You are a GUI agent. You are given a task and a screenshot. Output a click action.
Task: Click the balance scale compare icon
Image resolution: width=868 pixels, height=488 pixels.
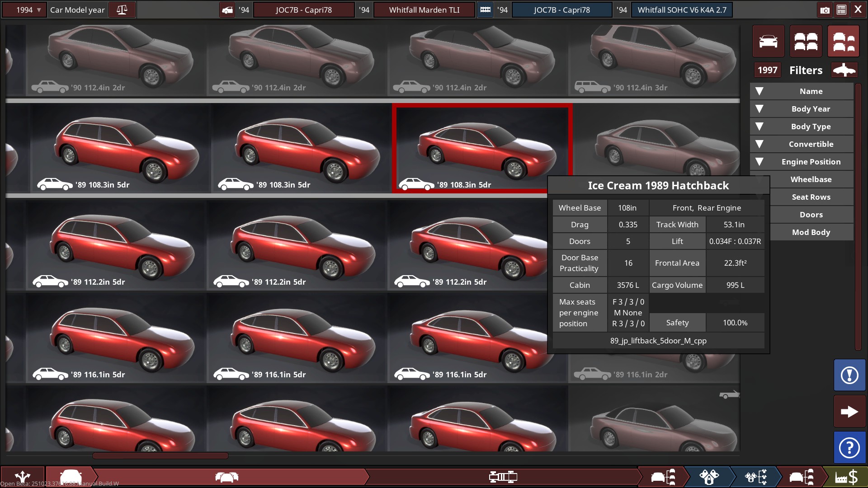point(122,10)
